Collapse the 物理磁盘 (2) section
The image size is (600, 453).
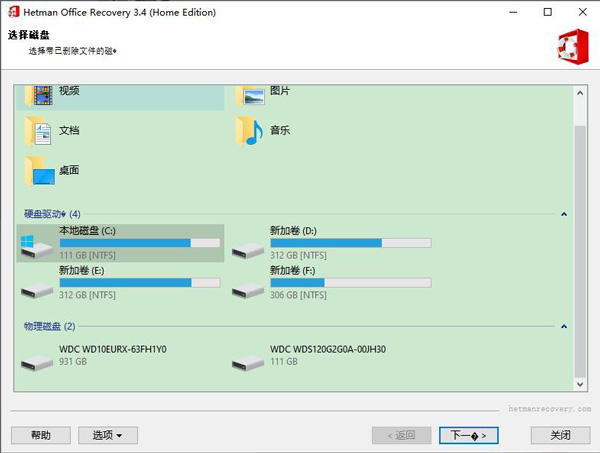(564, 326)
